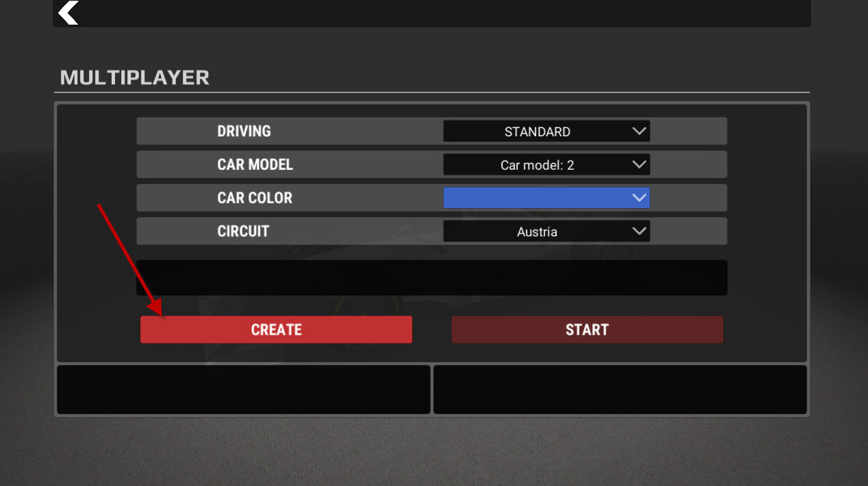Select the DRIVING label text

[244, 131]
